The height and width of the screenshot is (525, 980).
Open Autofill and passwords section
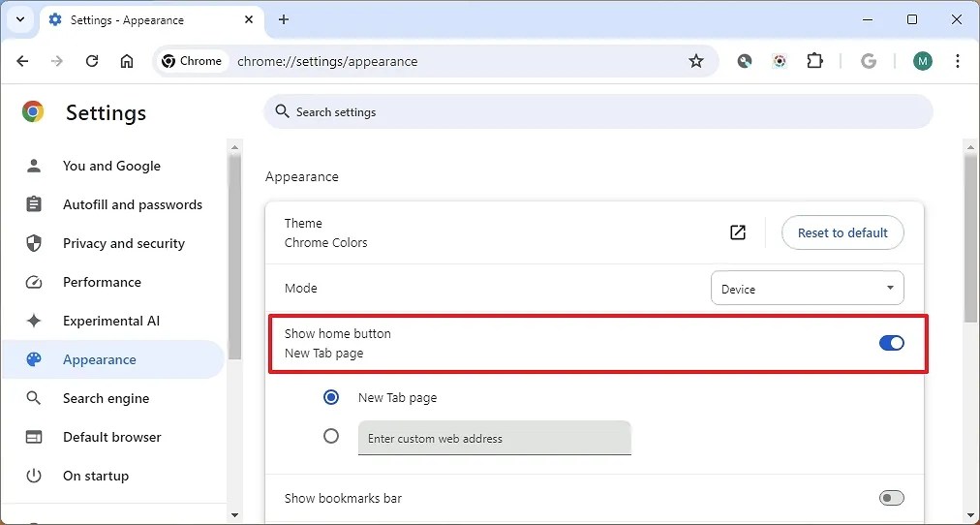pyautogui.click(x=113, y=205)
